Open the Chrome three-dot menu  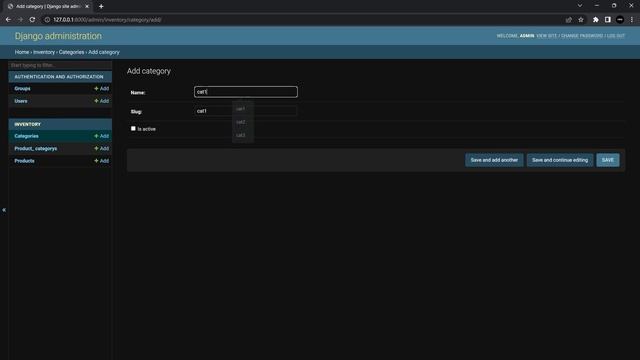tap(632, 20)
